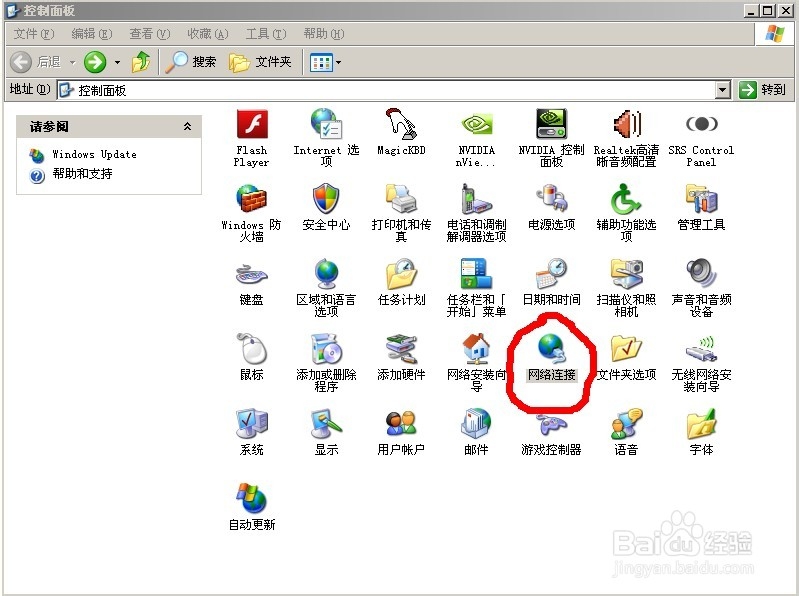Open 字体 folder icon
The height and width of the screenshot is (596, 799).
click(x=701, y=423)
